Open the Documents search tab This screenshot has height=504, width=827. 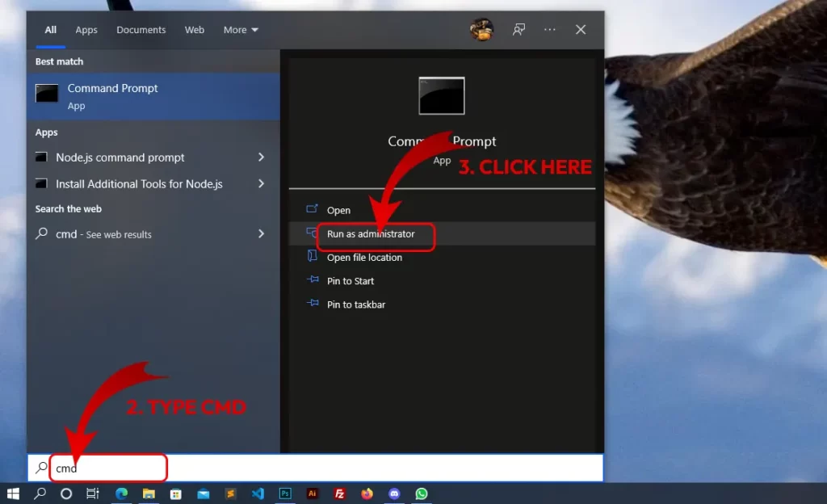(x=141, y=30)
